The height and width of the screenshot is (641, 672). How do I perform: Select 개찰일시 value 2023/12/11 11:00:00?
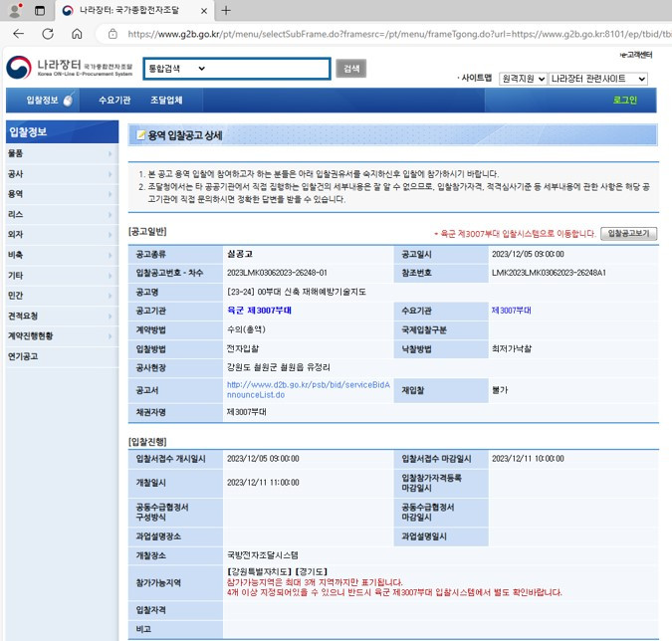pyautogui.click(x=263, y=483)
